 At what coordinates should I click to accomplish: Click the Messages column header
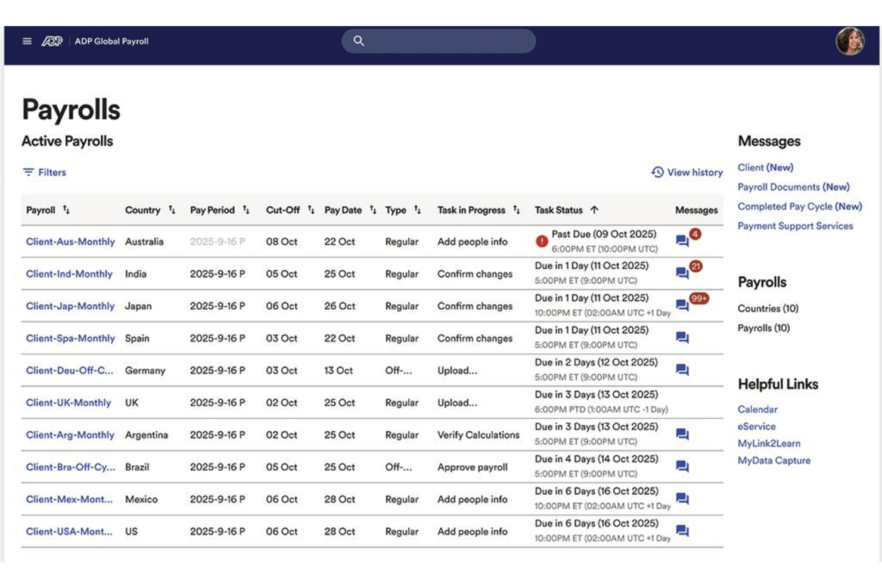[x=696, y=210]
